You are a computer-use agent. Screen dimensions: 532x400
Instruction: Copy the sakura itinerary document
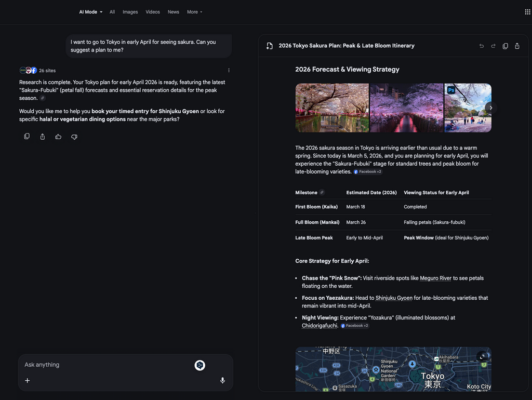505,46
